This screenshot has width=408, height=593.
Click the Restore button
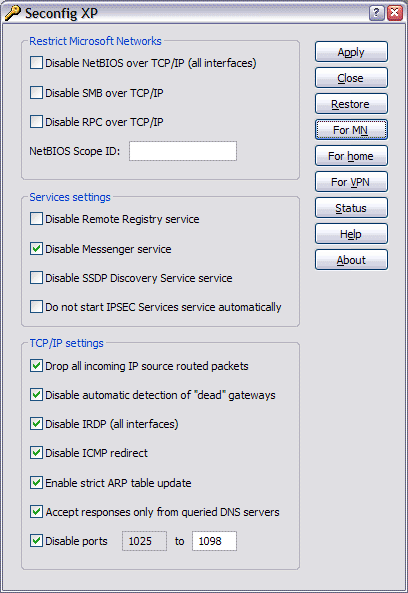point(351,104)
